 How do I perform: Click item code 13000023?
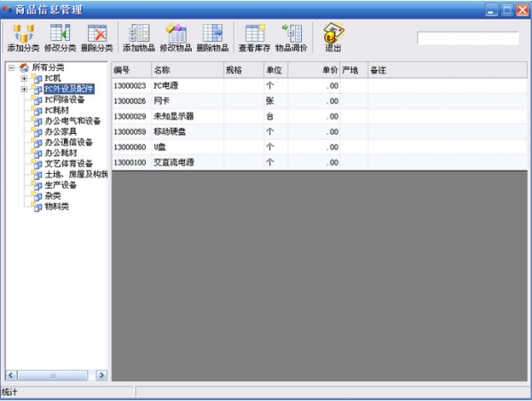coord(130,86)
